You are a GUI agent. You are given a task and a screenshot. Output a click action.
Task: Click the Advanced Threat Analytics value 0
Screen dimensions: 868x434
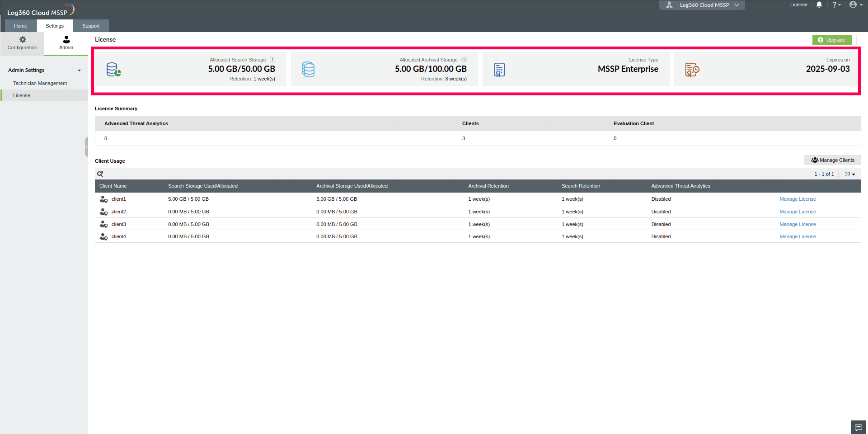pyautogui.click(x=106, y=138)
